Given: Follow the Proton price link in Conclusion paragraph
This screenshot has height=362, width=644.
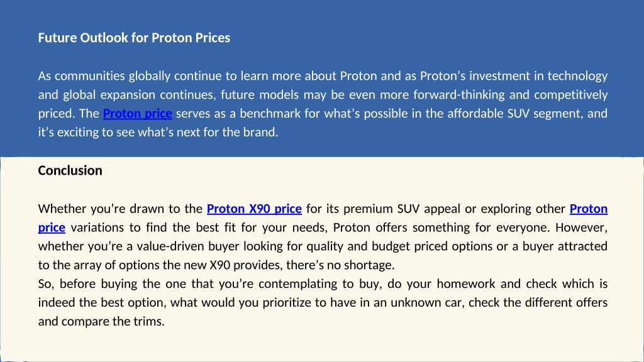Looking at the screenshot, I should (588, 209).
